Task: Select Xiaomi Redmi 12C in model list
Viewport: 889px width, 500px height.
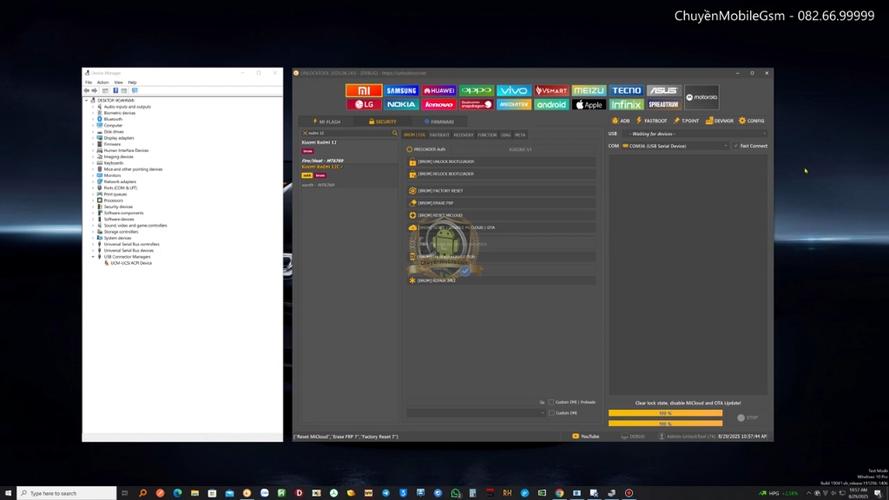Action: click(321, 167)
